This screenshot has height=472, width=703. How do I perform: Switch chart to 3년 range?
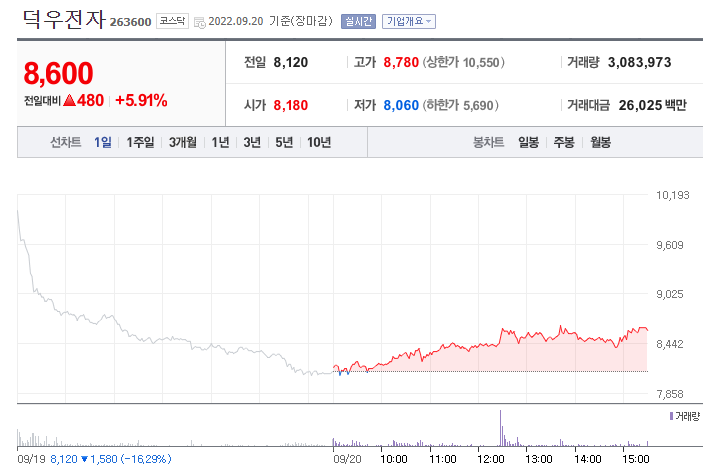[252, 142]
